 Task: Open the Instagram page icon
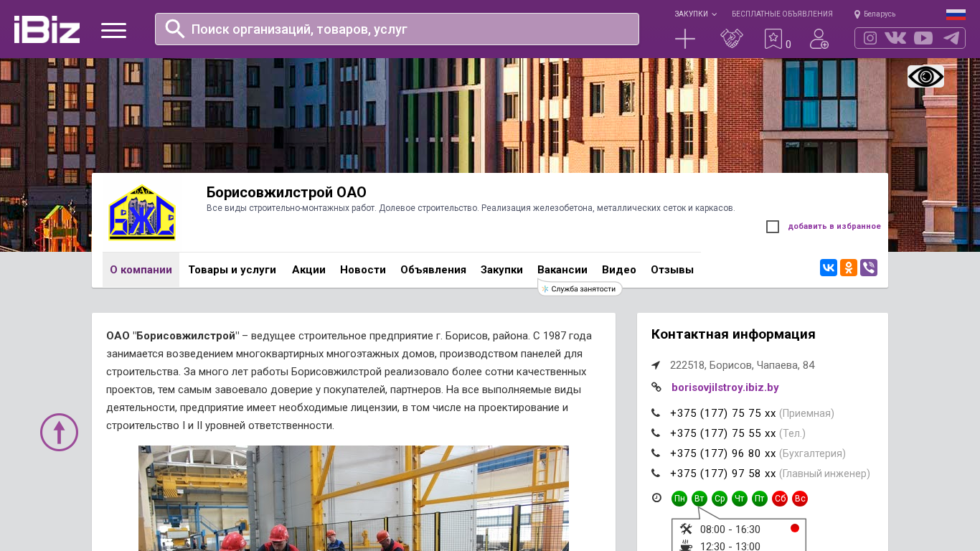click(870, 38)
